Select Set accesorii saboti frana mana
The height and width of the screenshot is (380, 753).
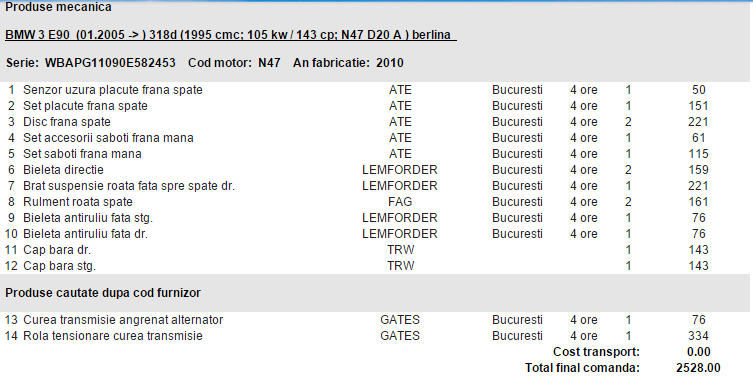[108, 138]
